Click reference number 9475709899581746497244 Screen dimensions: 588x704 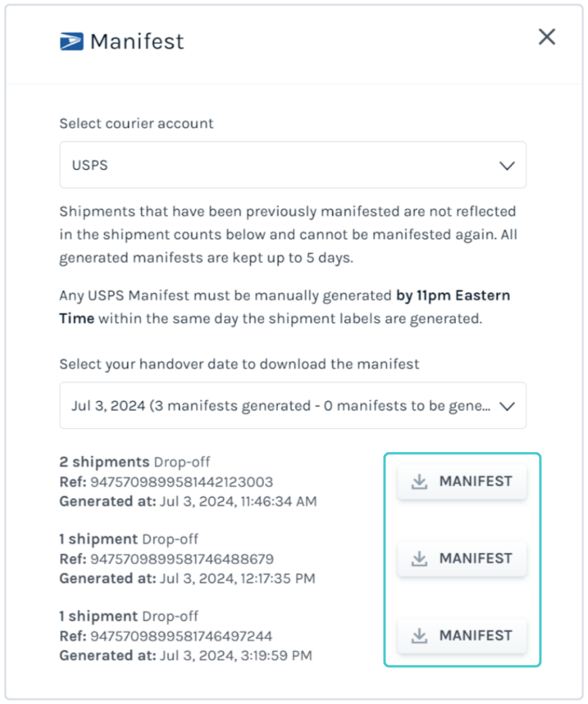pos(181,636)
